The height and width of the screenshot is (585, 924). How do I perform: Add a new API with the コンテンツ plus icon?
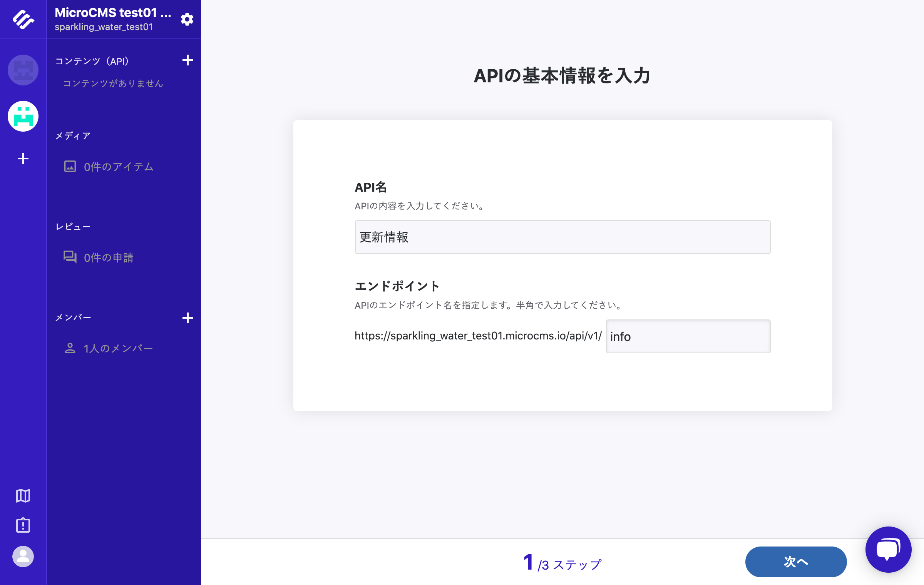pos(188,60)
